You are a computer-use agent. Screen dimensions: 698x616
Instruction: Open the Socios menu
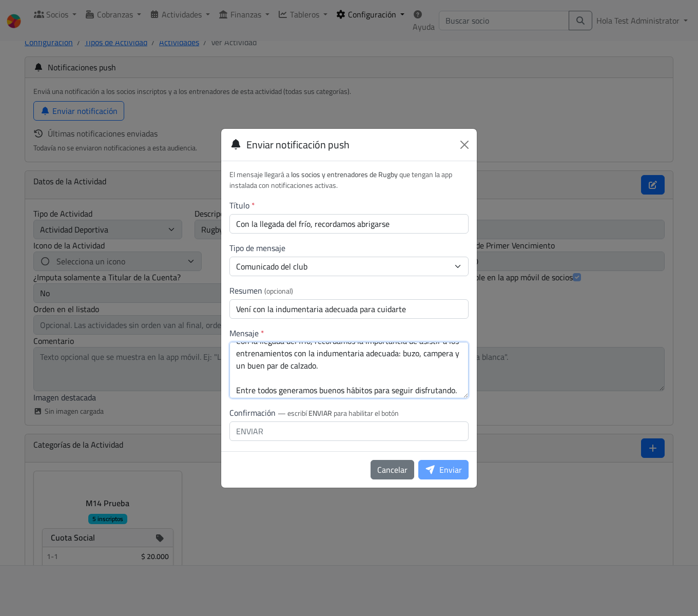coord(55,14)
